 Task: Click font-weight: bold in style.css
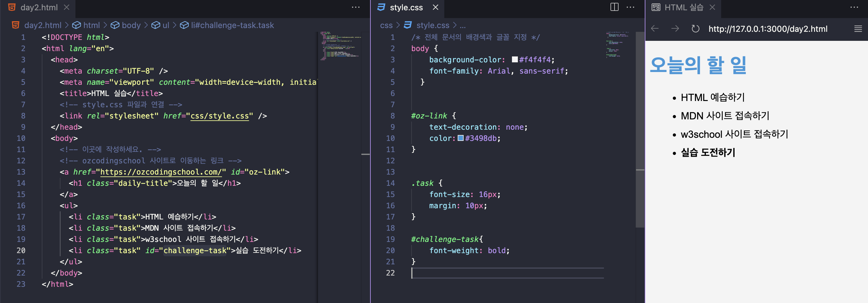[469, 250]
